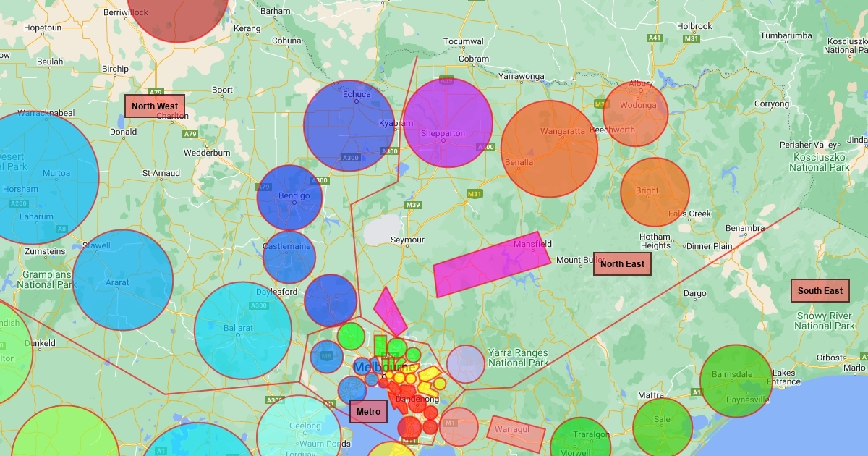The height and width of the screenshot is (456, 868).
Task: Select the blue circle over Echuca
Action: coord(349,125)
